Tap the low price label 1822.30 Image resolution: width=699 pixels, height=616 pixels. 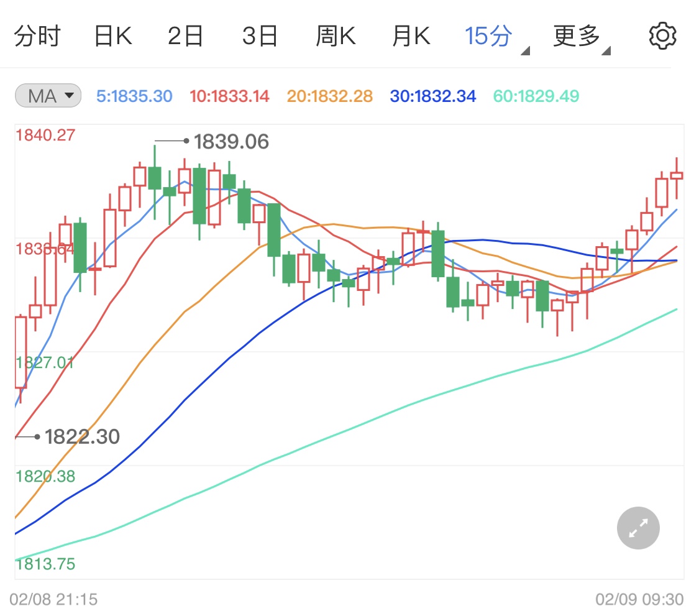point(82,437)
